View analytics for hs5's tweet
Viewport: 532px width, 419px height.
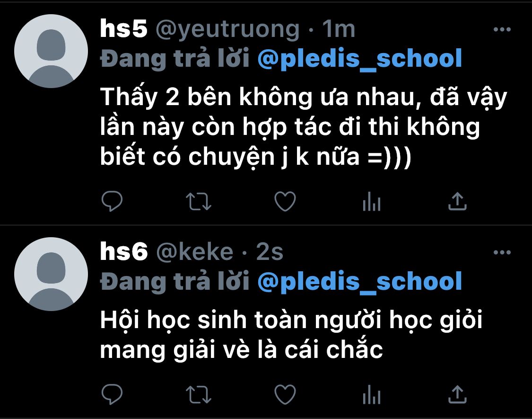[x=372, y=201]
